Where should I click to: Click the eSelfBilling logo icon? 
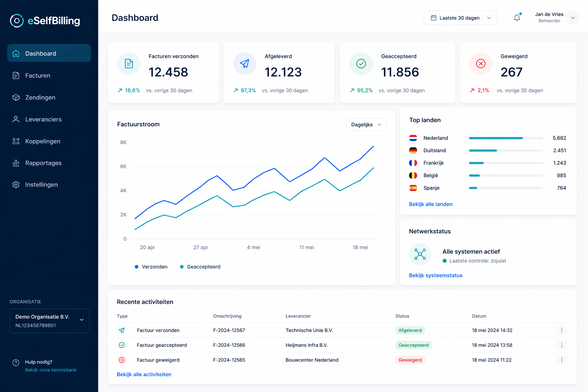click(16, 21)
